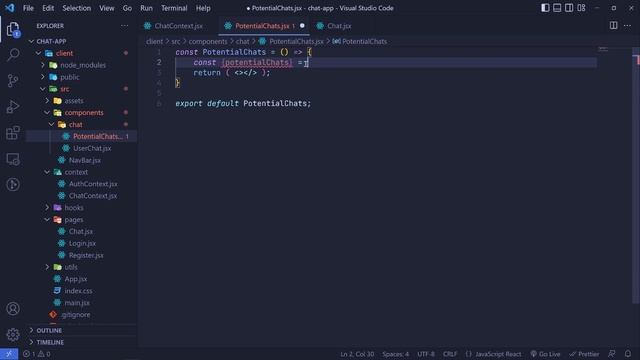Open editor More Actions ellipsis
Viewport: 640px width, 360px height.
[627, 25]
